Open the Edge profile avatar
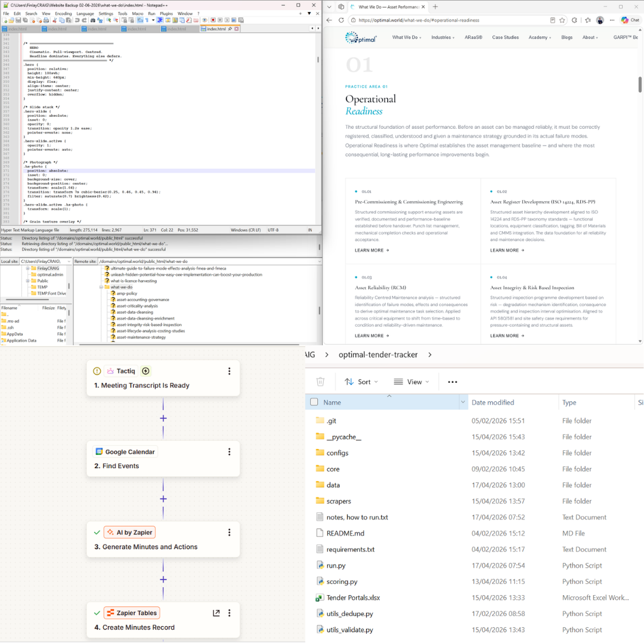 coord(600,20)
